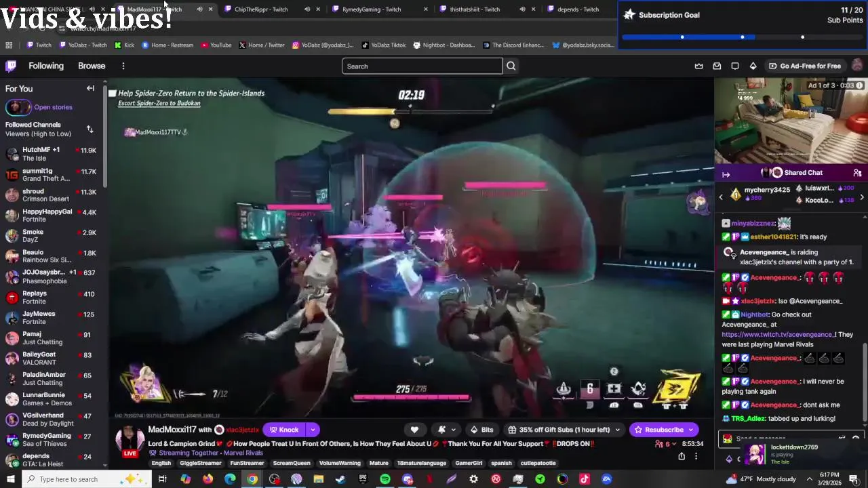Open the Epic Games launcher in the taskbar
Screen dimensions: 868x488
click(x=363, y=479)
